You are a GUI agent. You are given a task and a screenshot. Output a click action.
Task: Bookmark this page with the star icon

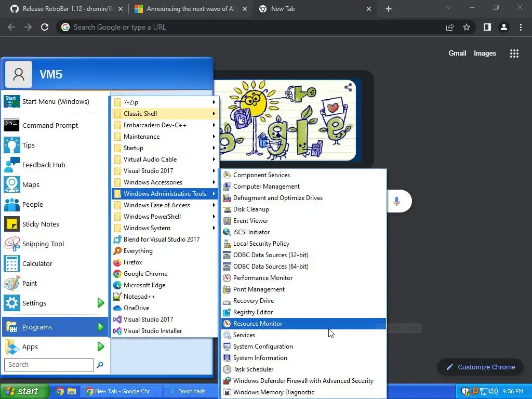[x=467, y=27]
